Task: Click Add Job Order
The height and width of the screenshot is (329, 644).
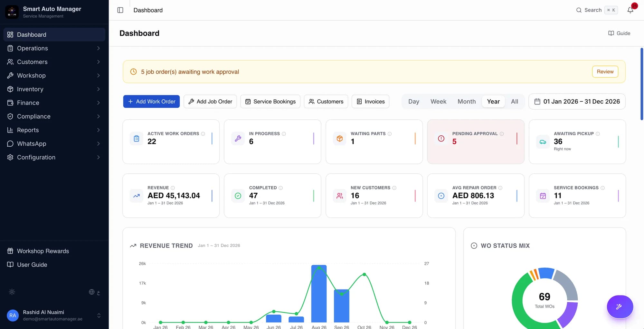Action: point(210,102)
